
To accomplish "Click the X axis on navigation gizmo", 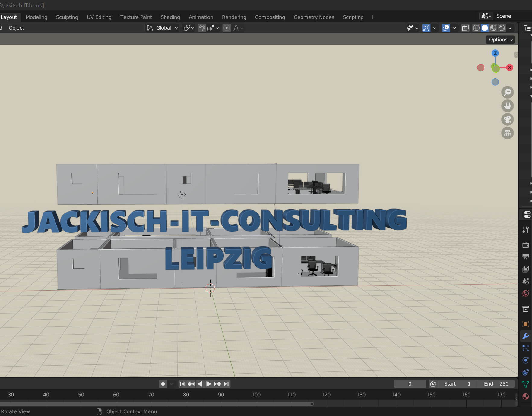I will pos(510,68).
